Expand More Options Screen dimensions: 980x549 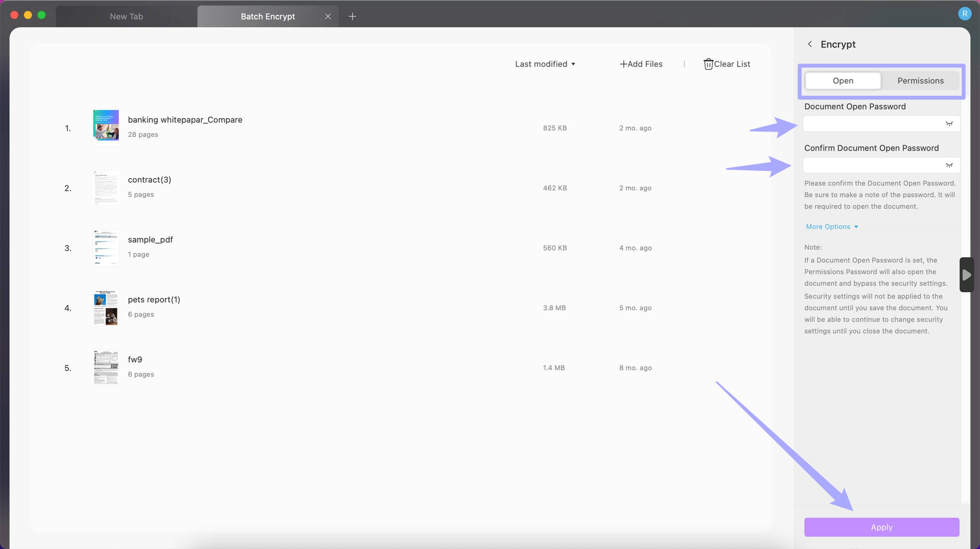coord(832,227)
